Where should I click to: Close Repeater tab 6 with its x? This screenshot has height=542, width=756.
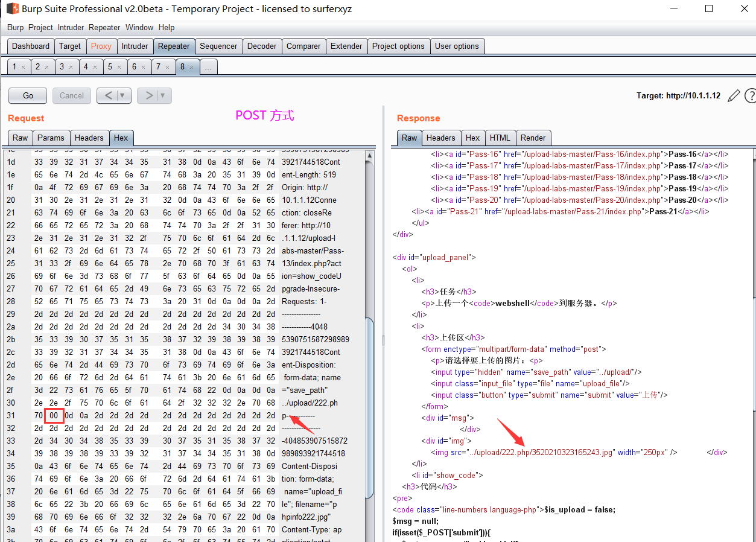tap(143, 67)
